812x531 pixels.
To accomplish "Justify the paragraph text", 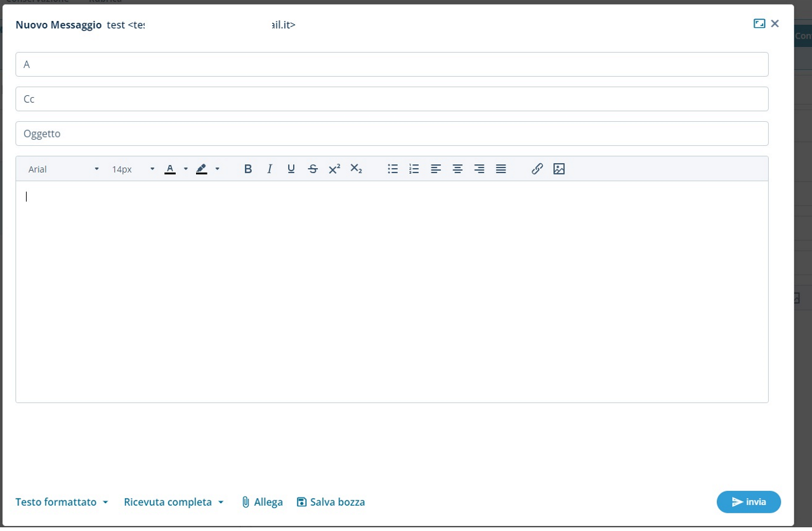I will pyautogui.click(x=501, y=169).
